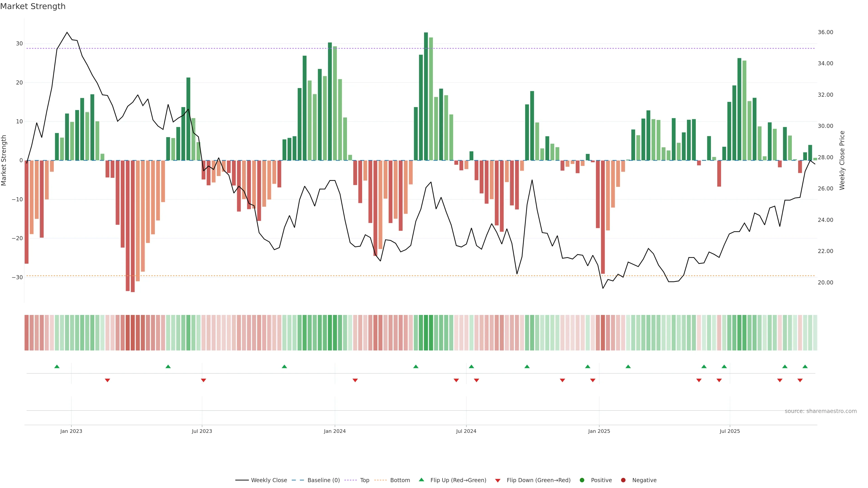Click the first green flip-up marker before Jan 2023

(57, 366)
